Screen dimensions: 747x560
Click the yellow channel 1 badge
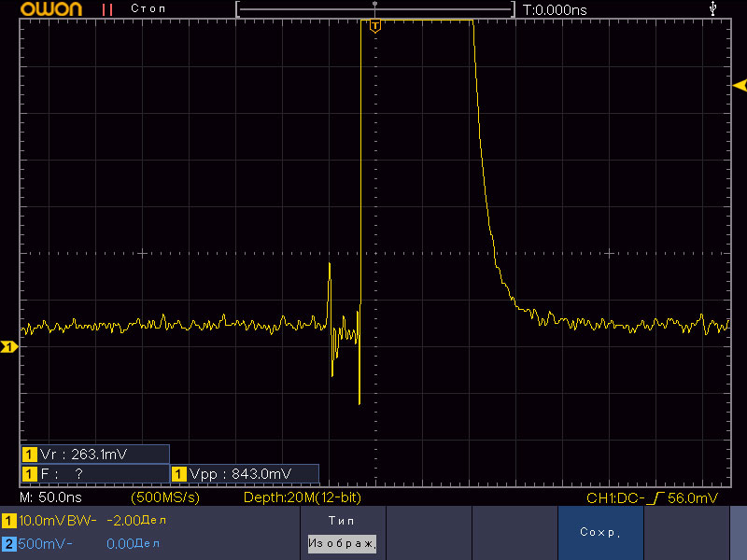point(9,520)
